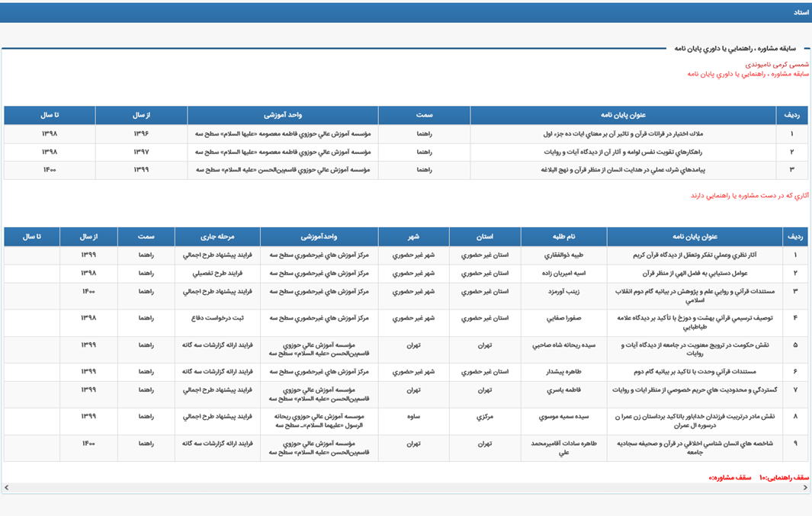
Task: Click the مرحله جاری column header
Action: click(x=217, y=237)
